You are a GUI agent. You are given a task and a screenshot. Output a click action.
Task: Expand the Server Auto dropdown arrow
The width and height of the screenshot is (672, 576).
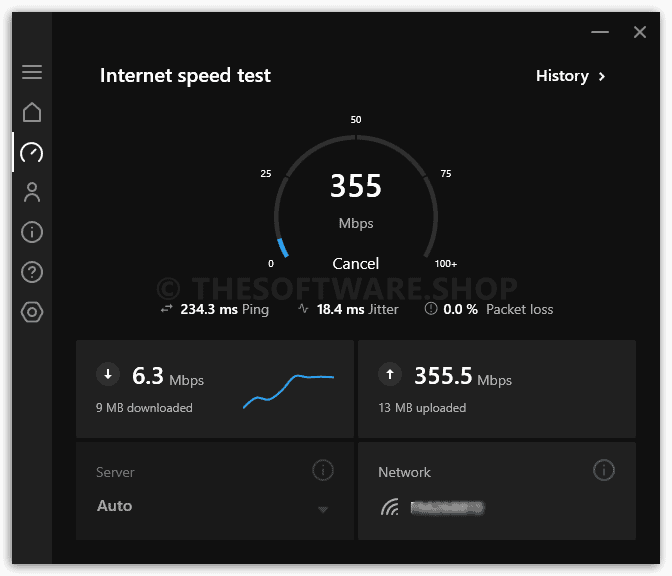point(323,509)
